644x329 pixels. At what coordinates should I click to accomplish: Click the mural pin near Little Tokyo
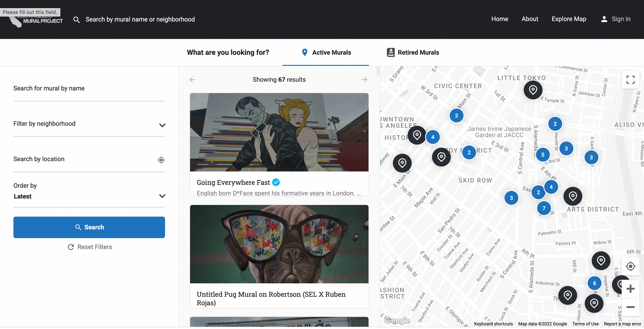point(533,90)
